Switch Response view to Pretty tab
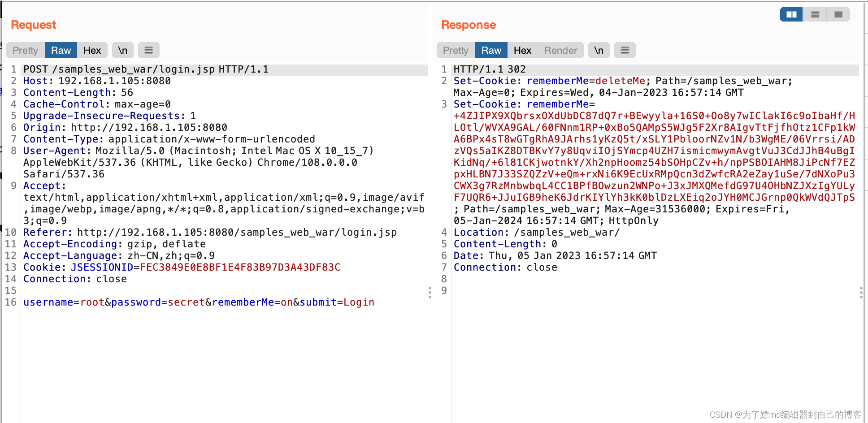 pos(456,50)
